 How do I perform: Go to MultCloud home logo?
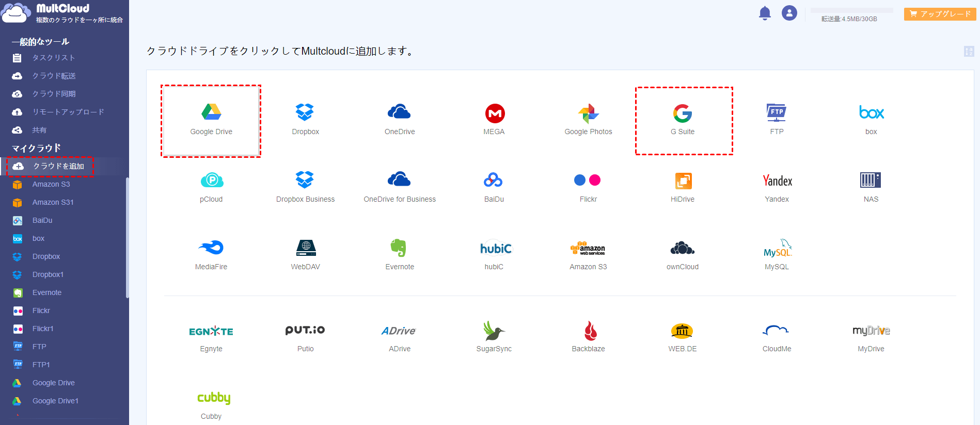[x=62, y=13]
